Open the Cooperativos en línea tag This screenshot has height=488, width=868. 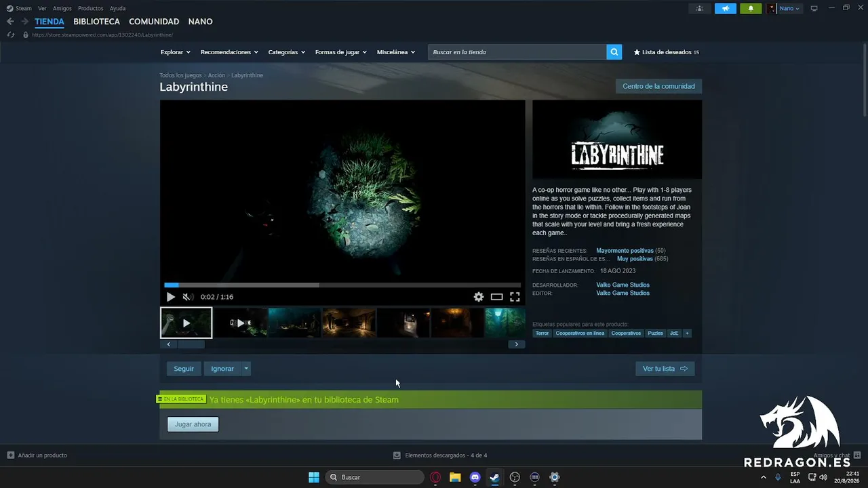pyautogui.click(x=580, y=333)
